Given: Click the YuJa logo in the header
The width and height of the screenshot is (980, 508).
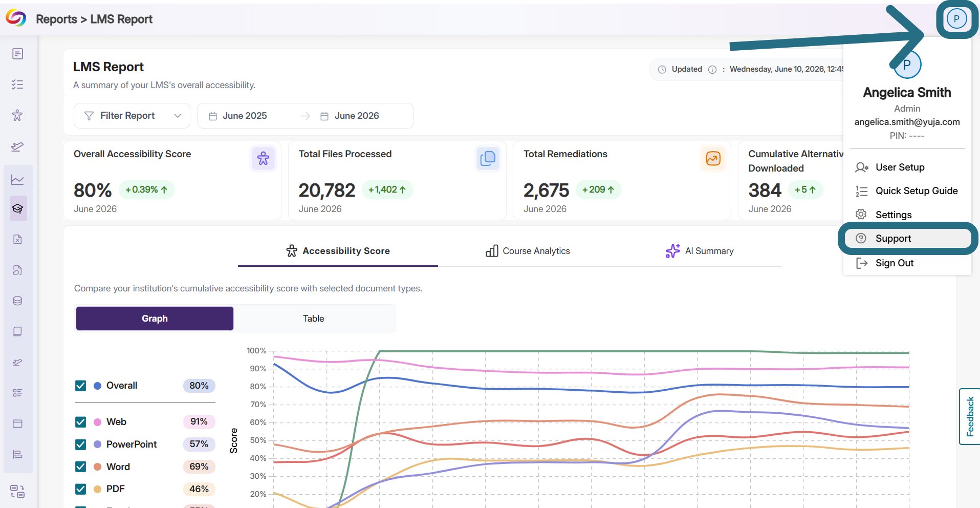Looking at the screenshot, I should pos(16,18).
